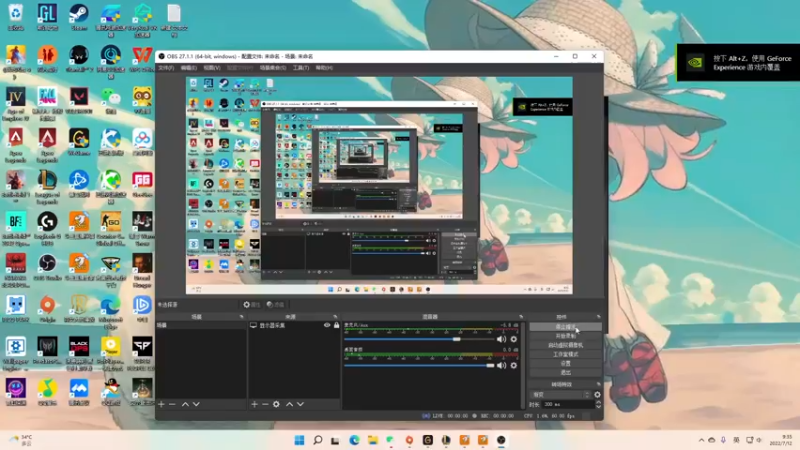
Task: Open the Help (H) menu in OBS
Action: [x=323, y=68]
